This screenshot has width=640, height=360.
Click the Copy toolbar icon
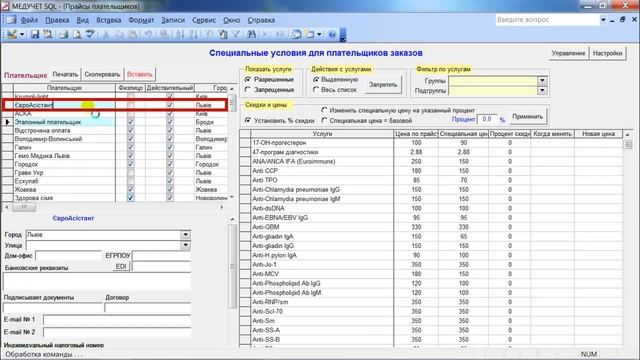(x=119, y=35)
